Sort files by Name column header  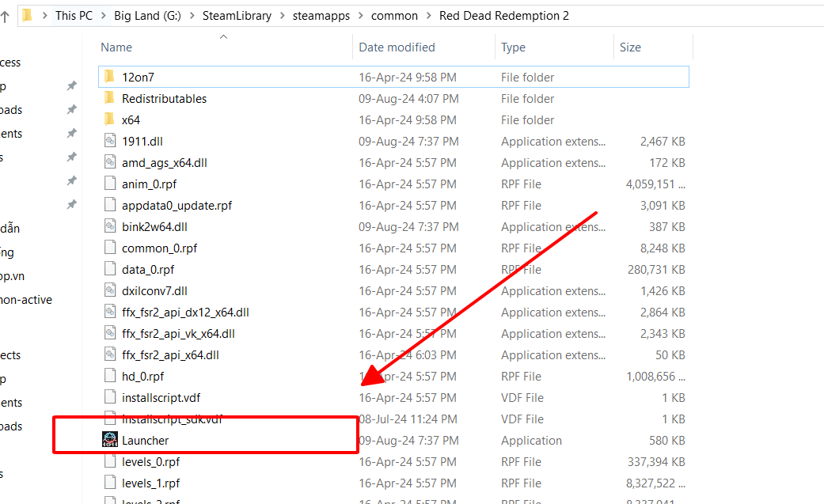116,47
